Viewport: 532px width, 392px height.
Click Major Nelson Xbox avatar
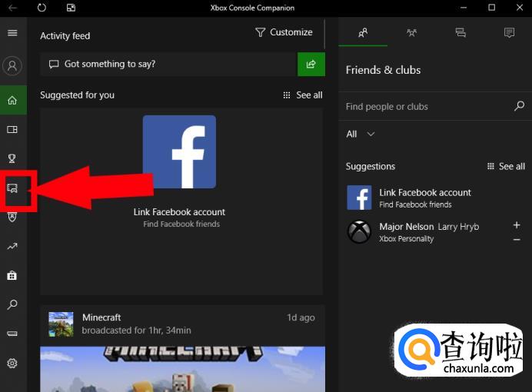359,232
